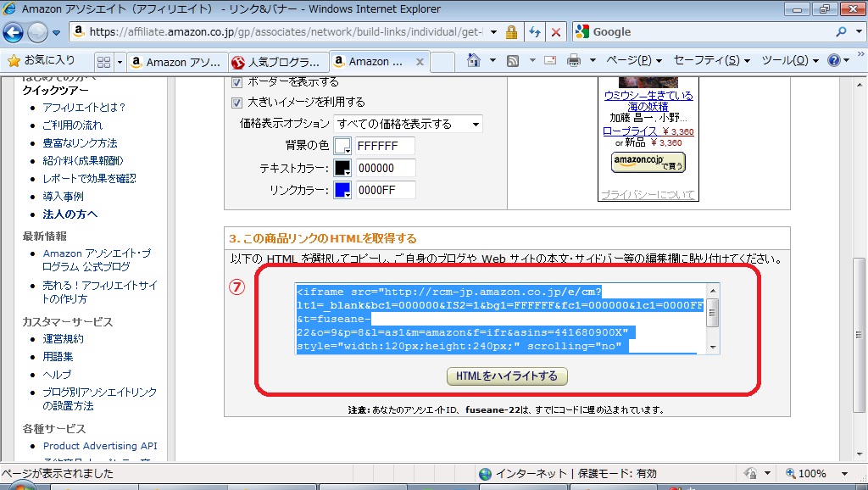This screenshot has width=868, height=490.
Task: Switch to the 人気ブログラ... tab
Action: [278, 62]
